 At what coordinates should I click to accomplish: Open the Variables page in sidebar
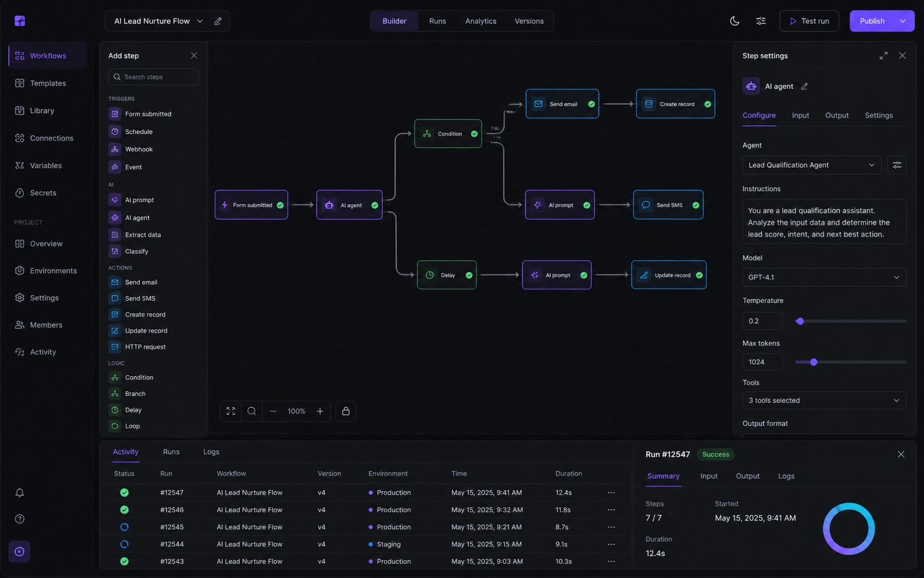(48, 165)
